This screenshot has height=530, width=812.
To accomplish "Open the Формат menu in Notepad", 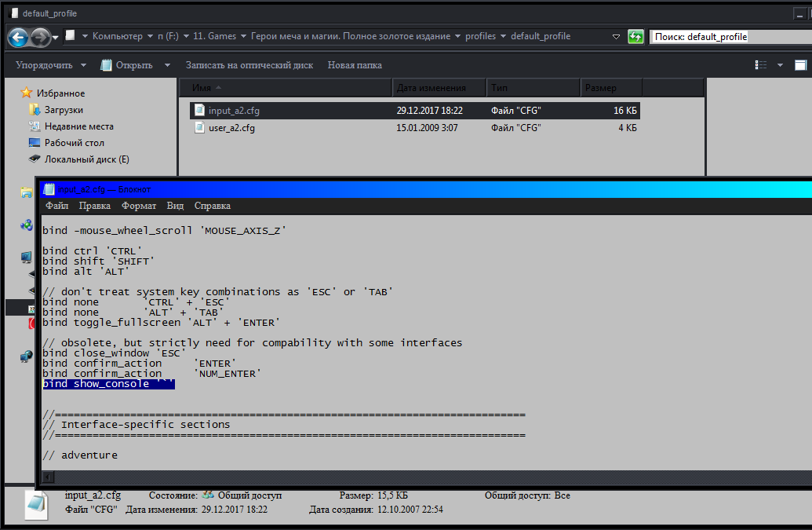I will pos(139,206).
